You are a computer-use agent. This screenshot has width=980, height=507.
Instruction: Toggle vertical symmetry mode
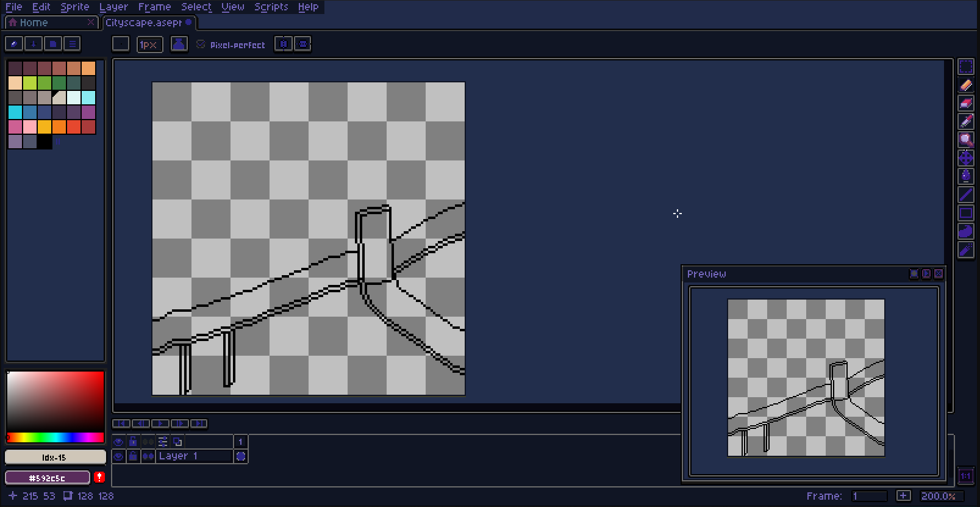302,44
